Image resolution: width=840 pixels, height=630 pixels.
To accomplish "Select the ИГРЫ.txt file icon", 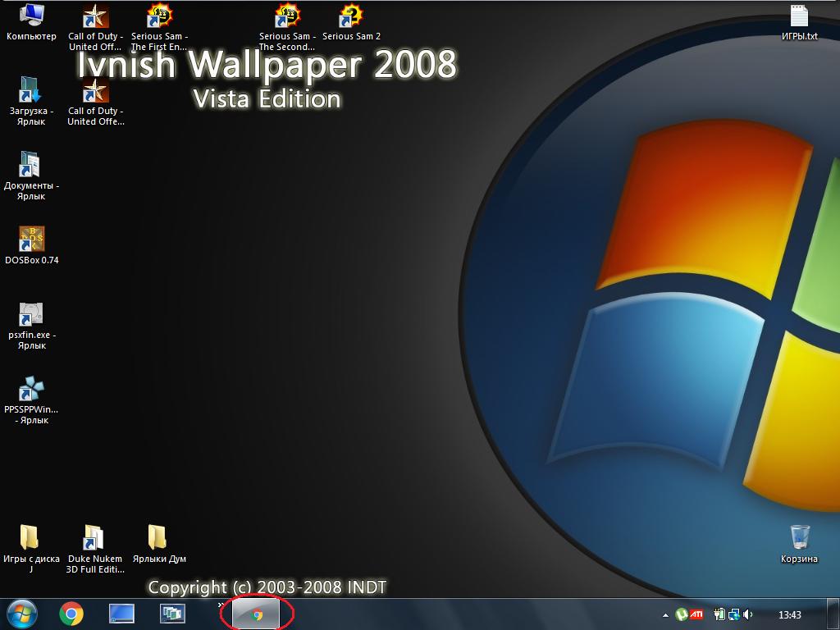I will [799, 22].
